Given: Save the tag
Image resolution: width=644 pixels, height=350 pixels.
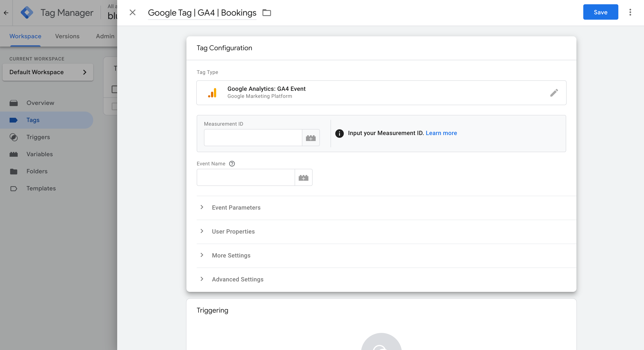Looking at the screenshot, I should (601, 12).
